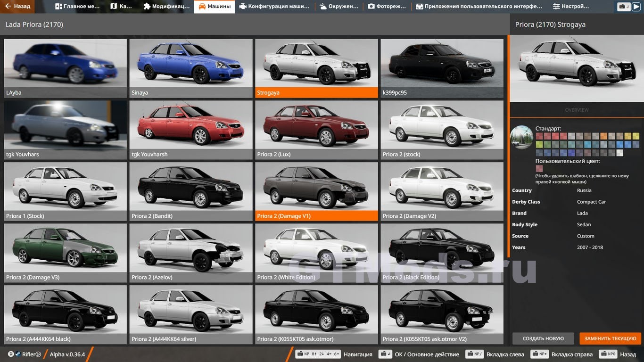
Task: Go back with the Назад arrow button
Action: [18, 7]
